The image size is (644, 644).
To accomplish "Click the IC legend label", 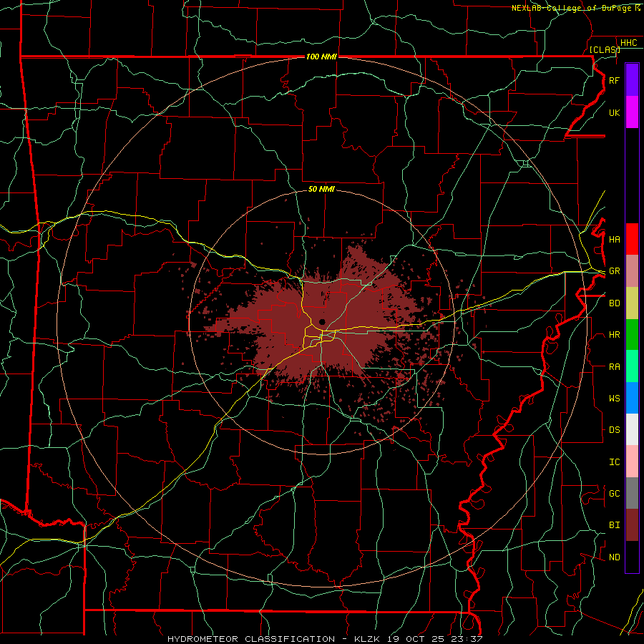I will 614,462.
